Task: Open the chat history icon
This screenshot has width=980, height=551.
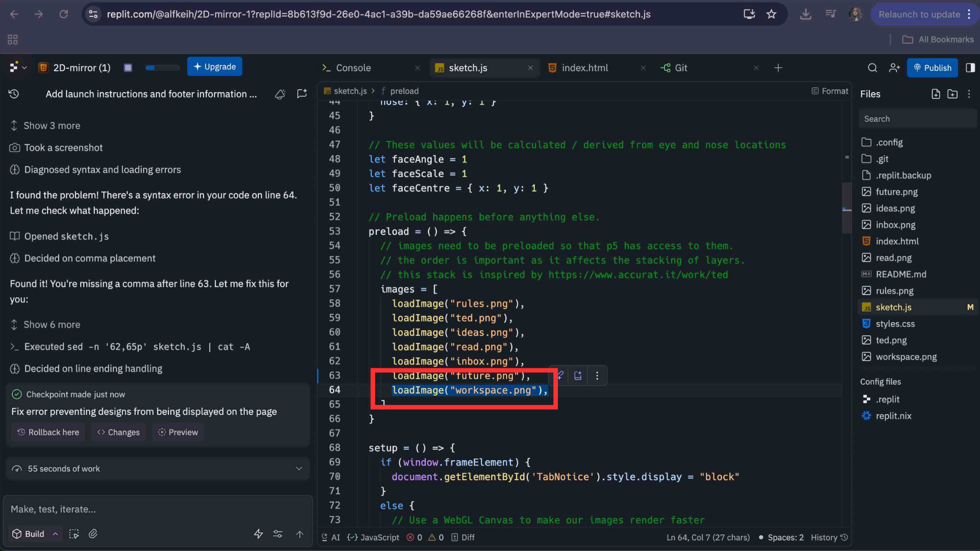Action: point(14,94)
